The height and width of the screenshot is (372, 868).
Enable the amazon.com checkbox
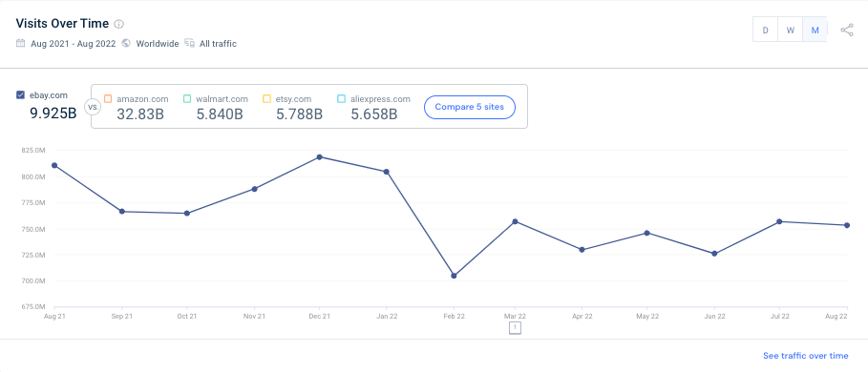pyautogui.click(x=108, y=99)
